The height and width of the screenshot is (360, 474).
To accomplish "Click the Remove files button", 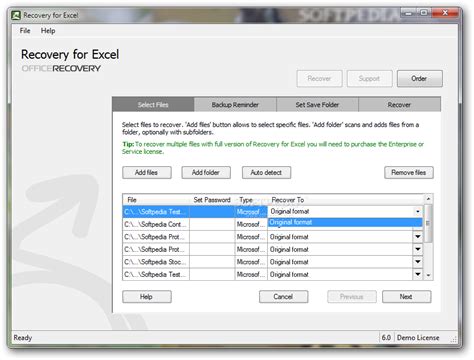I will click(x=409, y=173).
